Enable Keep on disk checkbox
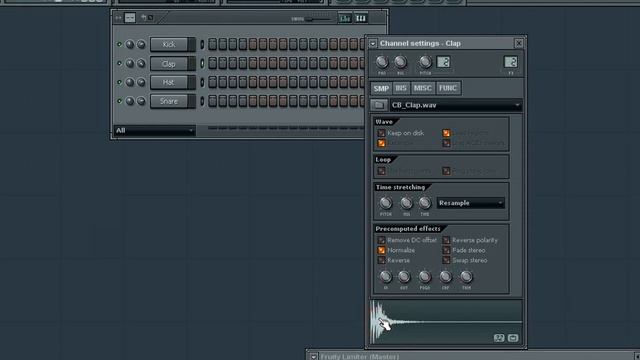Viewport: 640px width, 360px height. tap(381, 133)
